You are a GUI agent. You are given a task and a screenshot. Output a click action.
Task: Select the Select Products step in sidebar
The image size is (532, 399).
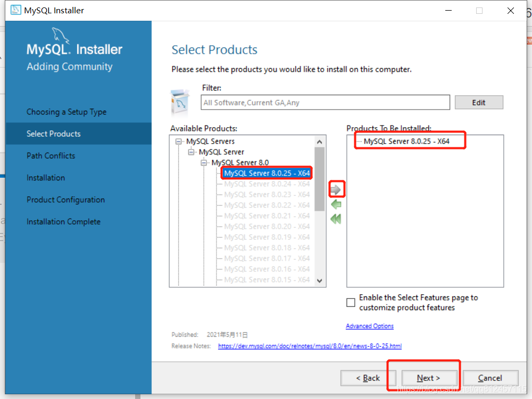click(78, 134)
